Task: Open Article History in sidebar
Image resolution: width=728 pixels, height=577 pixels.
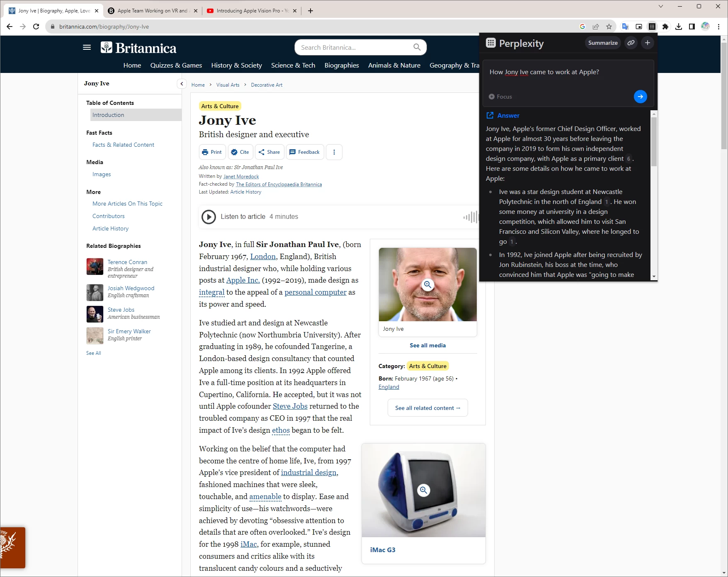Action: [x=110, y=228]
